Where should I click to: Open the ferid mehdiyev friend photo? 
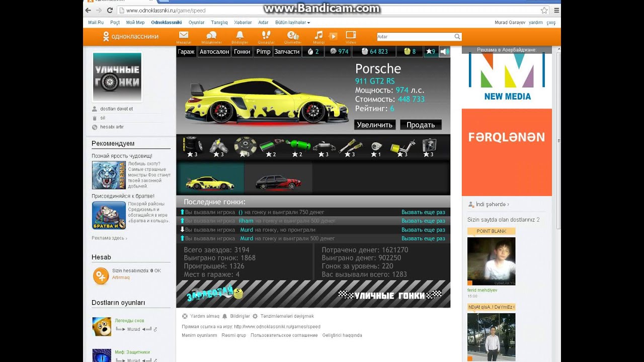[492, 261]
